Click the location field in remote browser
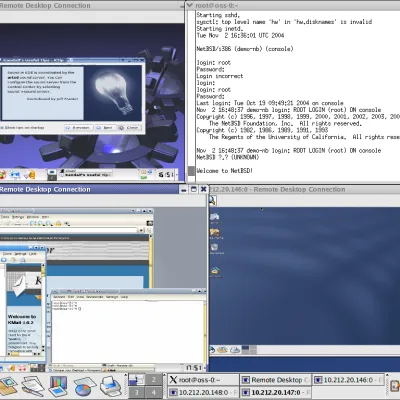Screen dimensions: 400x400 click(69, 230)
